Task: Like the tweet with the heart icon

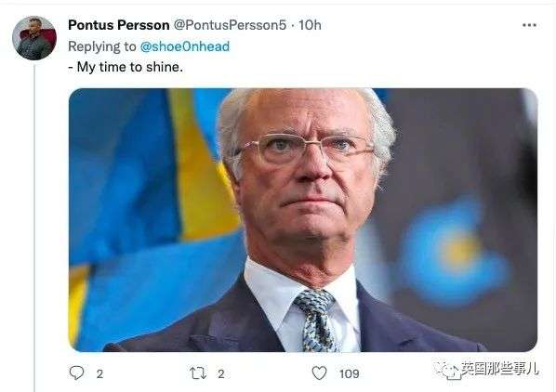Action: pos(319,373)
